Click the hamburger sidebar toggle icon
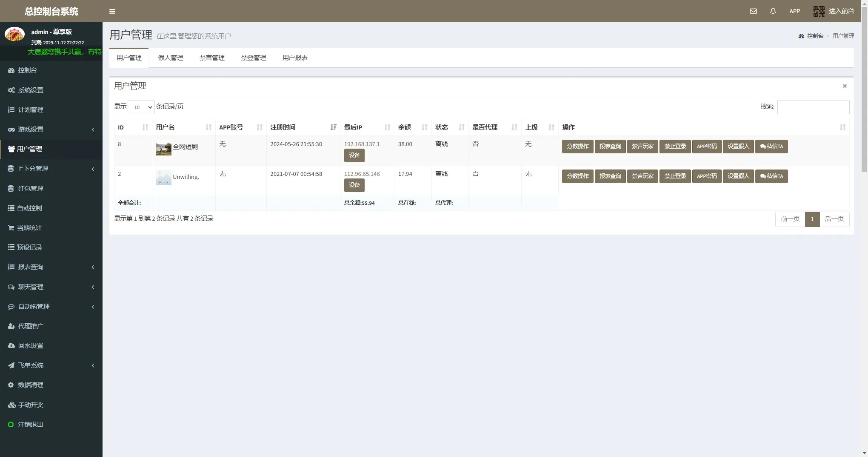The image size is (868, 457). pos(112,11)
